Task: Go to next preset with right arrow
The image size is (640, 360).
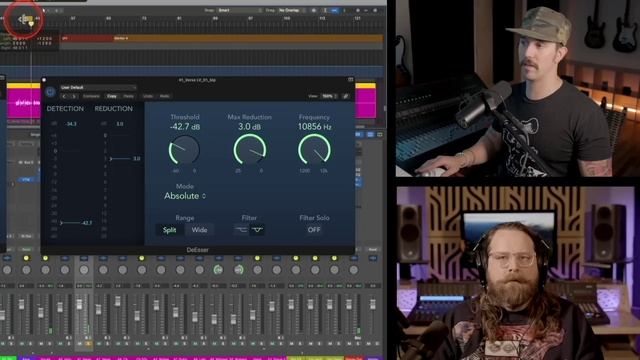Action: 74,96
